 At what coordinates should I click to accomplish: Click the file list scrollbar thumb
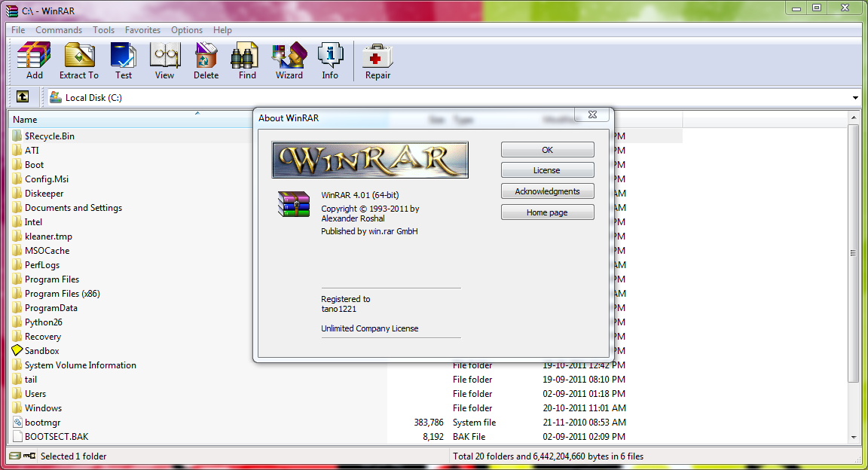coord(853,253)
